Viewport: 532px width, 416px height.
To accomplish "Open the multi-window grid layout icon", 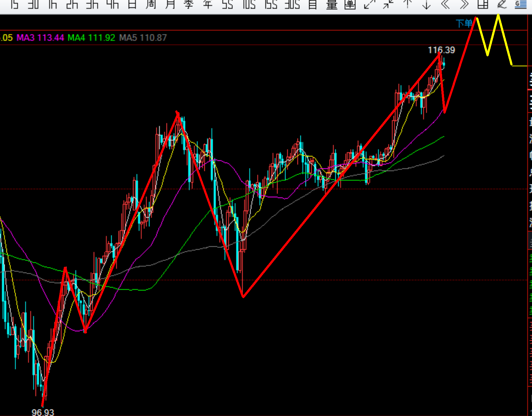I will pyautogui.click(x=483, y=5).
